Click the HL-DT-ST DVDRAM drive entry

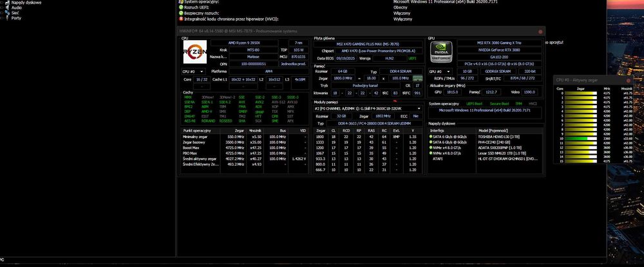click(x=507, y=159)
